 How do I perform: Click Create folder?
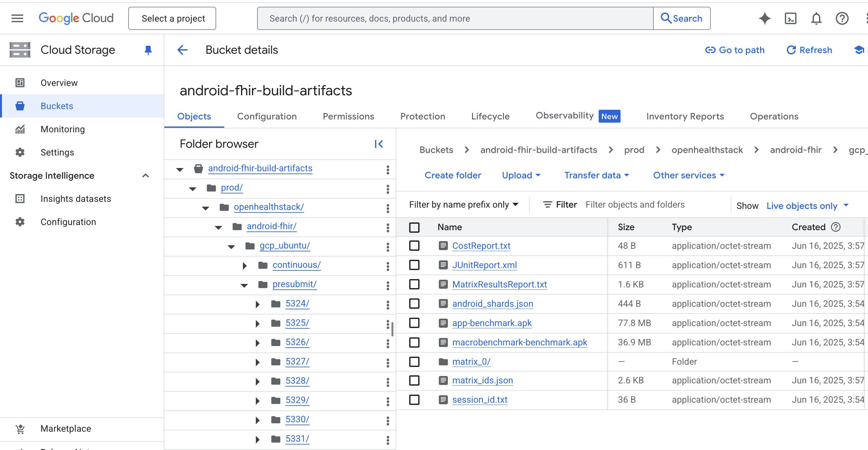tap(453, 175)
